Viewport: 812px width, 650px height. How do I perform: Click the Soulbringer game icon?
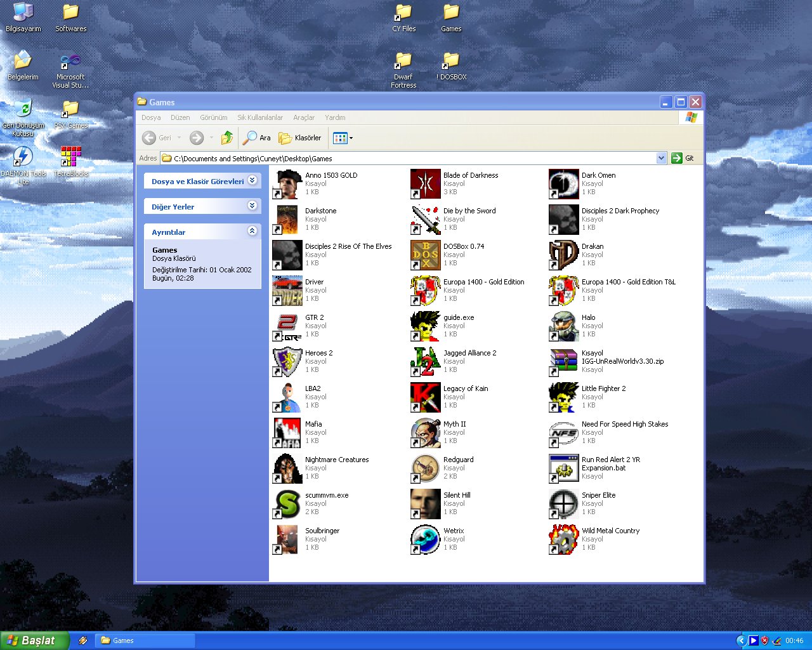pyautogui.click(x=287, y=540)
